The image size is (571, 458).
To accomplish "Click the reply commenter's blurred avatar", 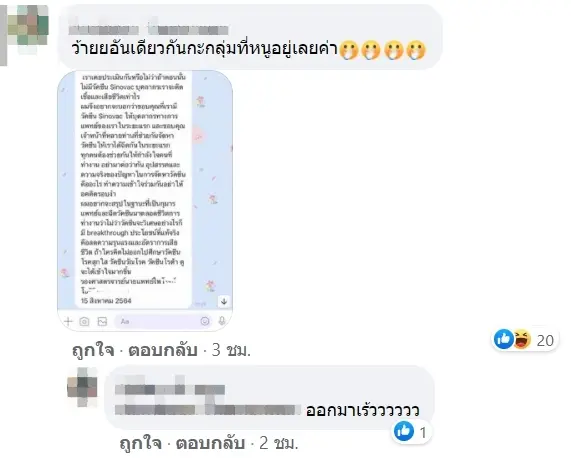I will pyautogui.click(x=83, y=387).
